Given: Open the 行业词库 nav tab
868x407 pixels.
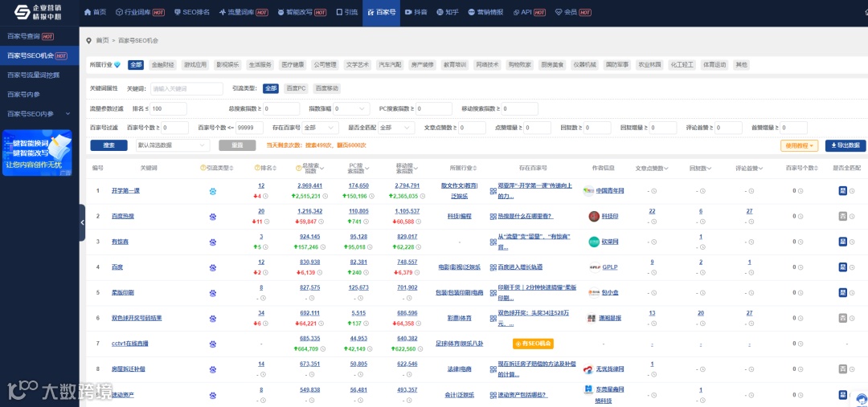Looking at the screenshot, I should coord(140,12).
